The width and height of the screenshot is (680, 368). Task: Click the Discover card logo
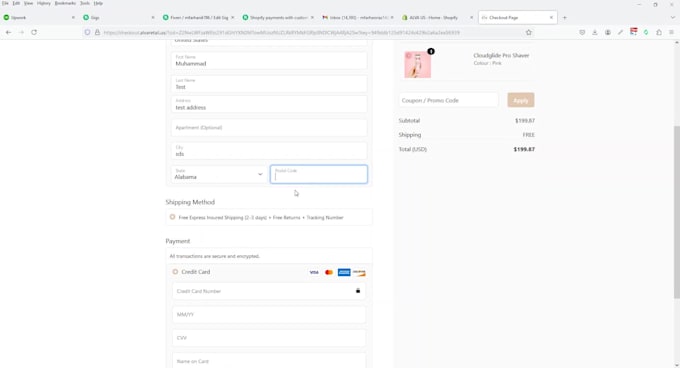pyautogui.click(x=359, y=272)
